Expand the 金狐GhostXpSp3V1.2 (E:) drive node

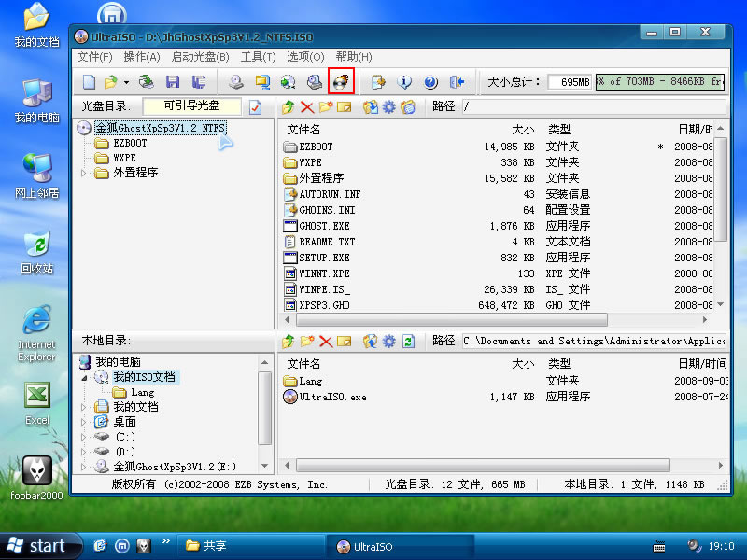pos(84,467)
